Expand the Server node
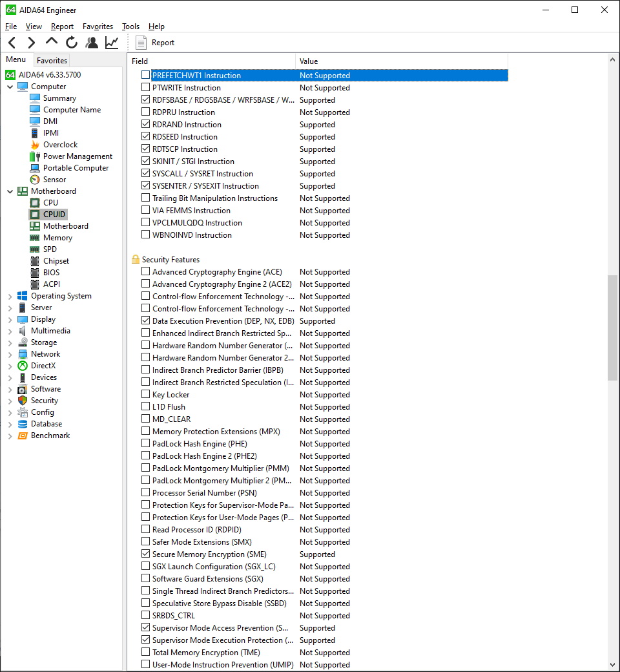620x672 pixels. pyautogui.click(x=10, y=308)
